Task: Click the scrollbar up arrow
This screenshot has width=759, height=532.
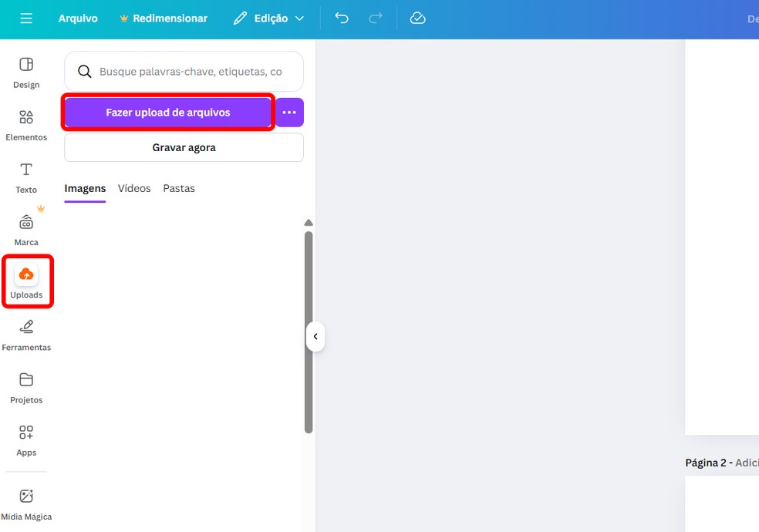Action: pos(309,223)
